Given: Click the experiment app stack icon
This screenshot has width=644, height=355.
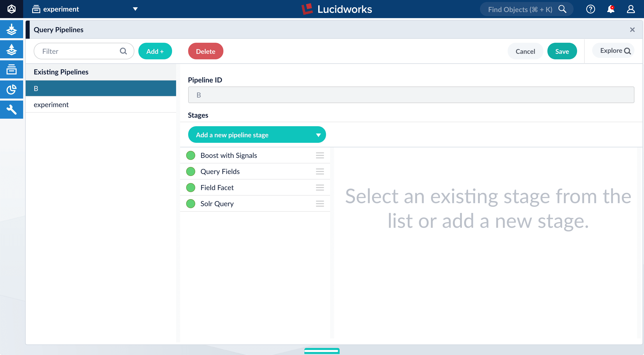Looking at the screenshot, I should pyautogui.click(x=36, y=9).
